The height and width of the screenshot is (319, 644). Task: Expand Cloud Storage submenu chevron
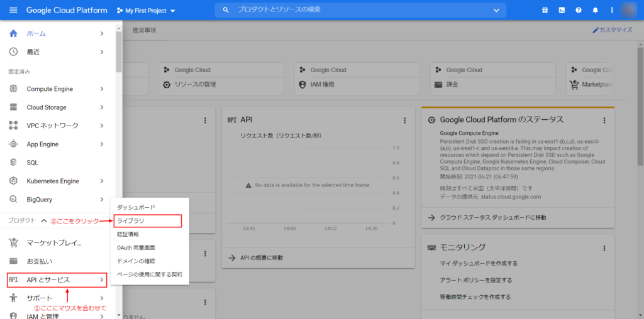(102, 107)
